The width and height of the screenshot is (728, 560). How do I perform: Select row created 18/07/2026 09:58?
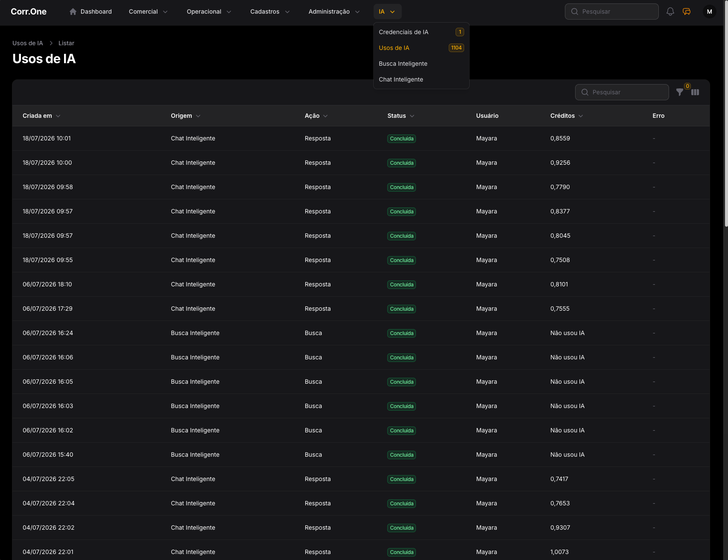(361, 187)
